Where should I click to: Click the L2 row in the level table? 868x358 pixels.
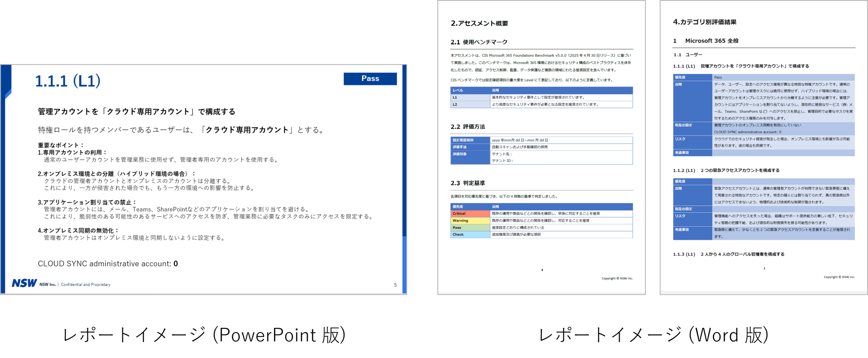(470, 105)
